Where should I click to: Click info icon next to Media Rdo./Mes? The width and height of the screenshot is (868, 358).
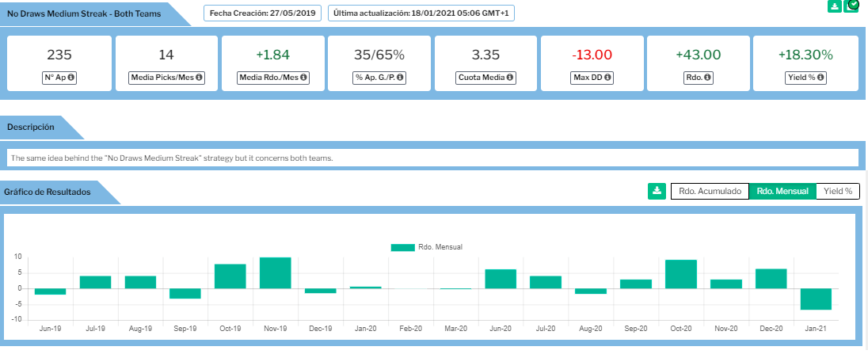coord(303,78)
